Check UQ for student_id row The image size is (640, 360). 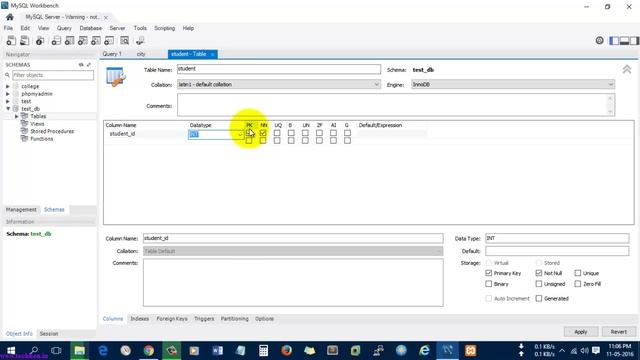click(277, 133)
